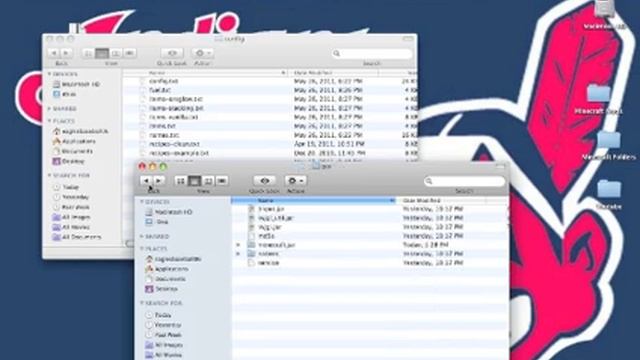Focus the search field in config window
640x360 pixels.
point(371,53)
